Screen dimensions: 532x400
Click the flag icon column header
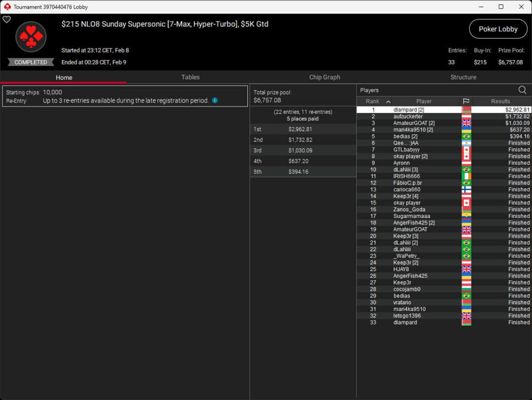pyautogui.click(x=466, y=101)
